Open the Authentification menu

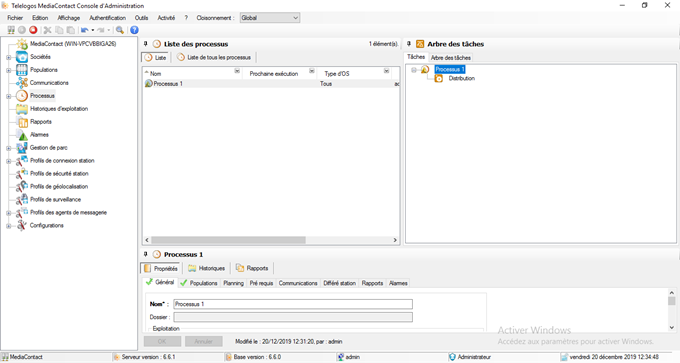(108, 18)
